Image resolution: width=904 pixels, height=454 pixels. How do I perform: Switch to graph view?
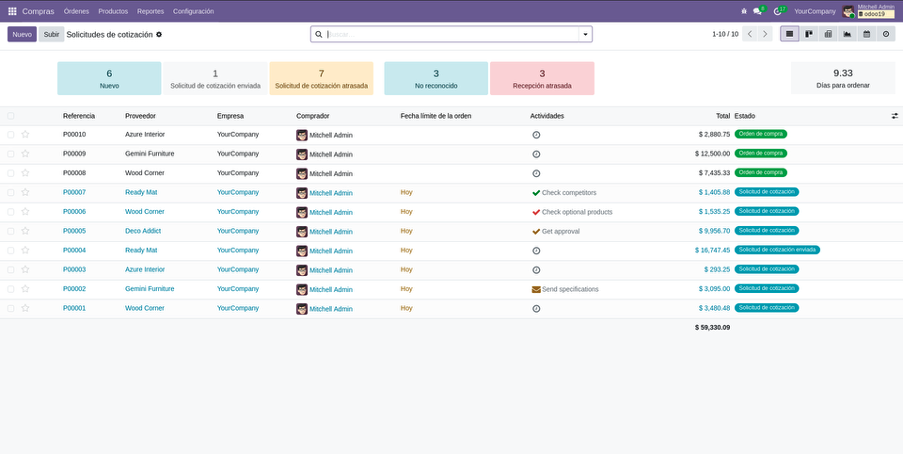847,34
